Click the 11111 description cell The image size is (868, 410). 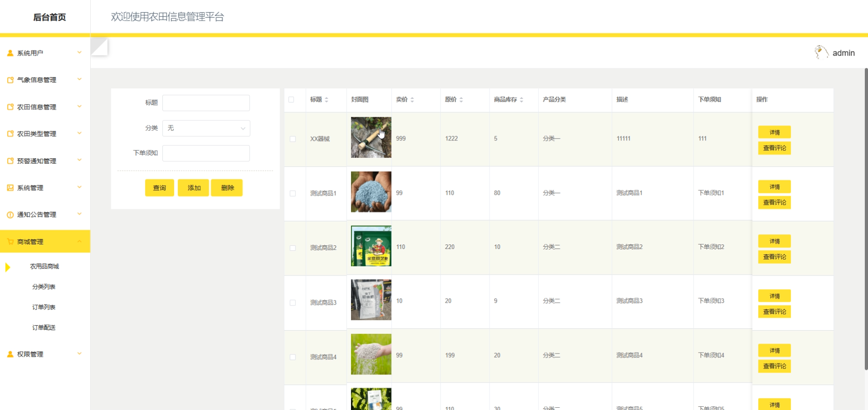point(624,139)
